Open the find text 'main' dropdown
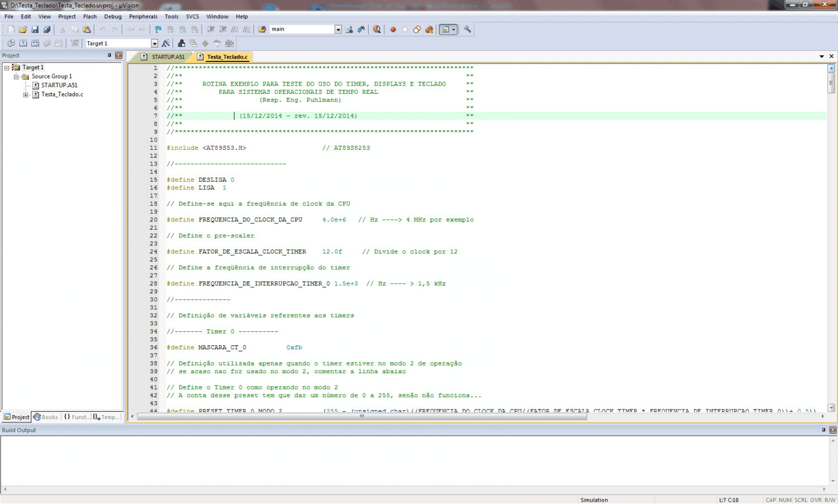This screenshot has height=504, width=838. 338,30
